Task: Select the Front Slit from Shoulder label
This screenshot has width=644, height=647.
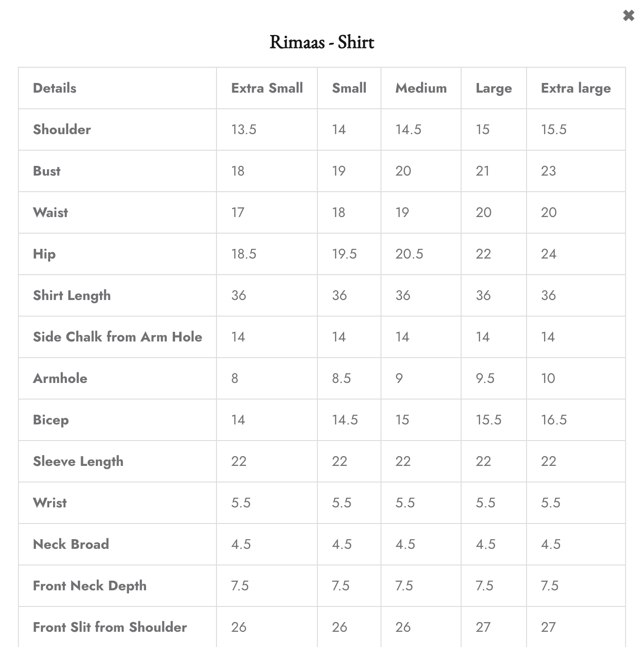Action: 110,627
